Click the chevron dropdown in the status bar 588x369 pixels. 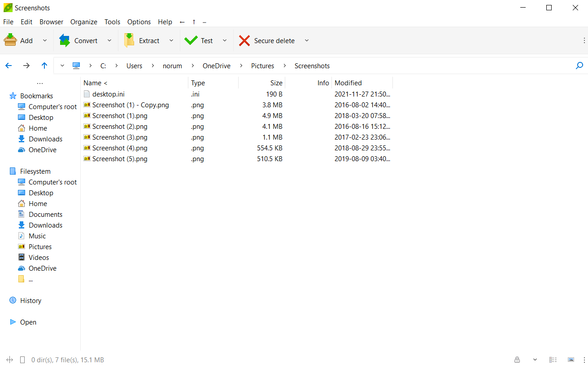tap(535, 360)
